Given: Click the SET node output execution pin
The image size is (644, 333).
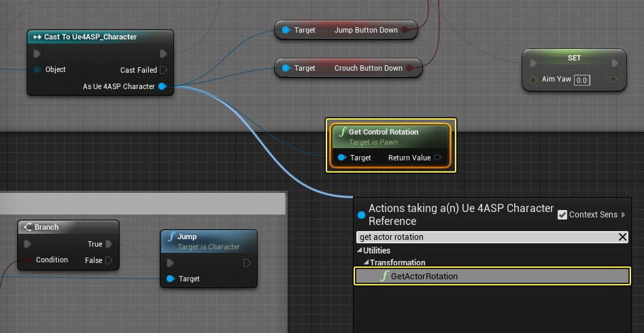Looking at the screenshot, I should coord(615,63).
